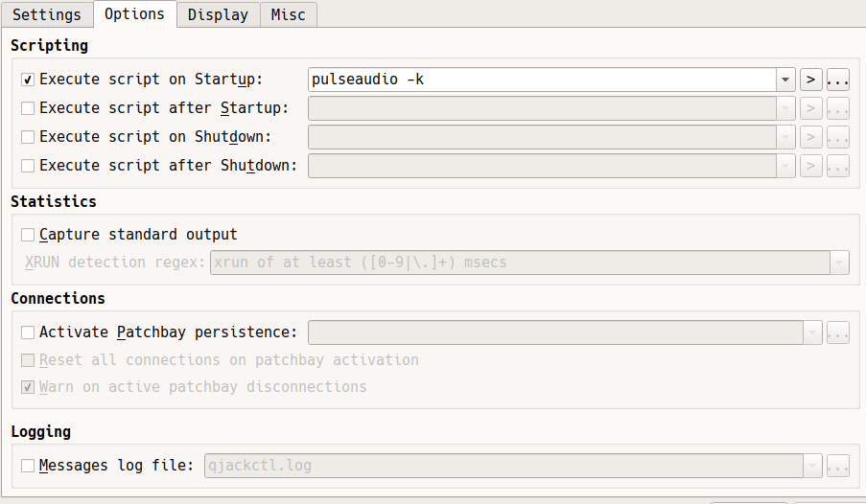Expand the XRUN detection regex dropdown
The width and height of the screenshot is (866, 504).
(x=839, y=263)
